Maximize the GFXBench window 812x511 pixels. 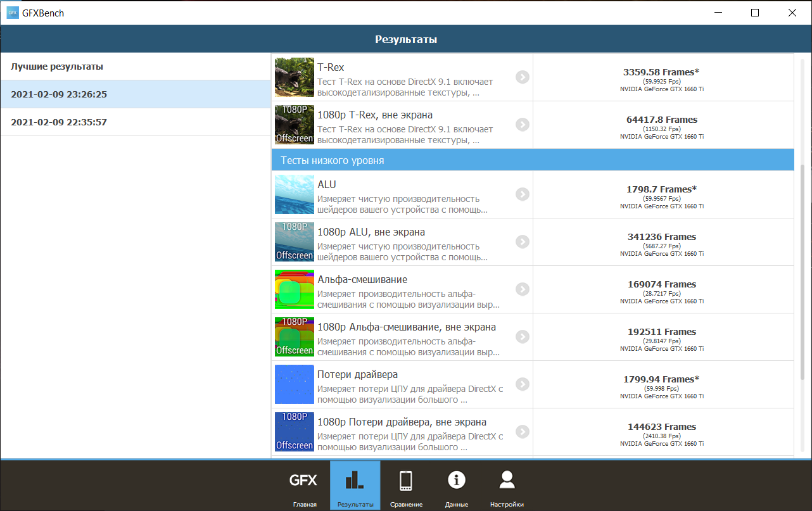755,13
